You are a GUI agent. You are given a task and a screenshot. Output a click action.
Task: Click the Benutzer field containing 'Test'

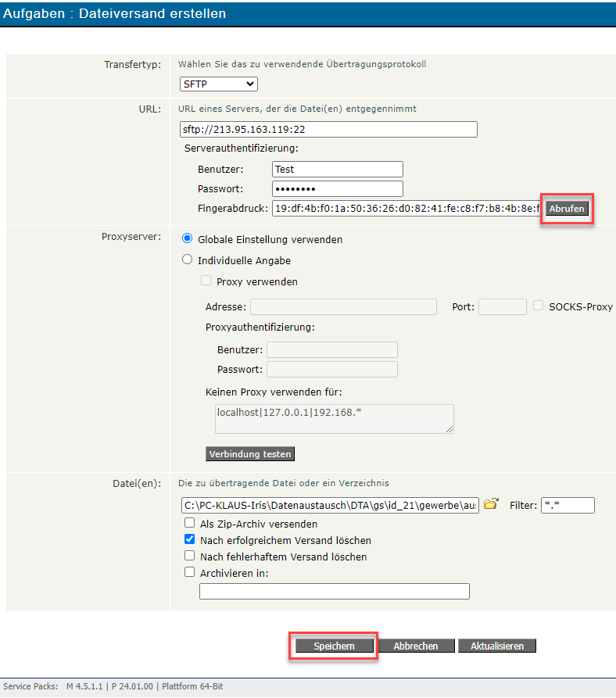338,170
